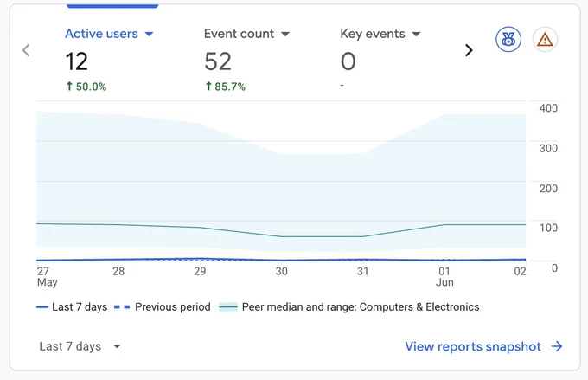Expand the Last 7 days date range selector
This screenshot has width=588, height=380.
coord(80,346)
